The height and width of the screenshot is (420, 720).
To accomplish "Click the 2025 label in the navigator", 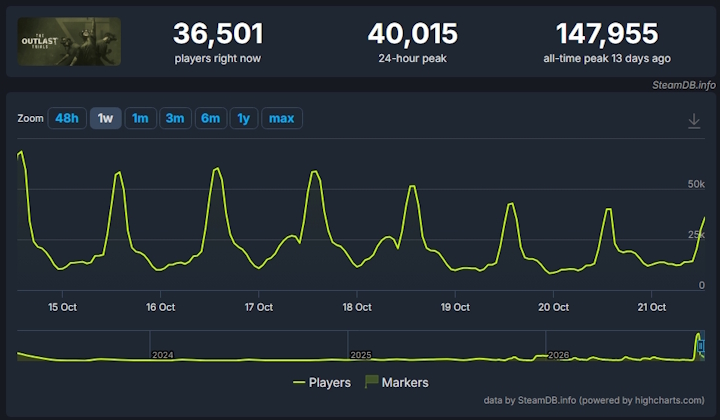I will [361, 355].
